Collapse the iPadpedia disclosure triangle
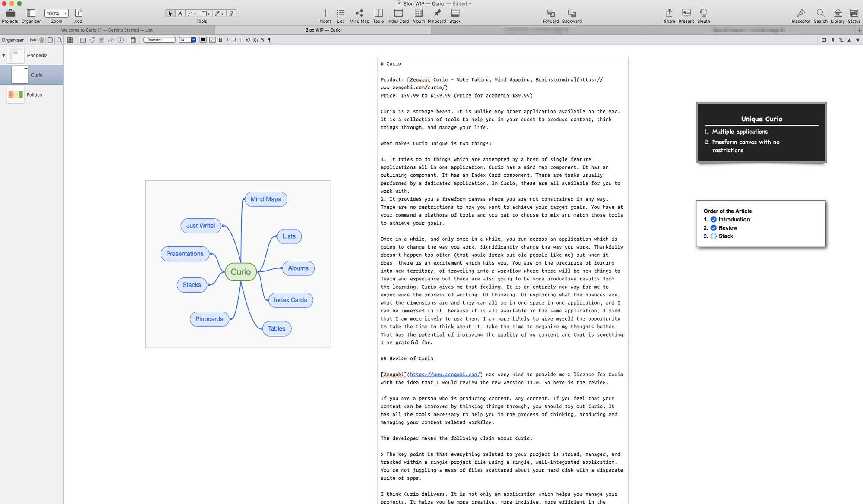Viewport: 863px width, 504px height. tap(3, 55)
